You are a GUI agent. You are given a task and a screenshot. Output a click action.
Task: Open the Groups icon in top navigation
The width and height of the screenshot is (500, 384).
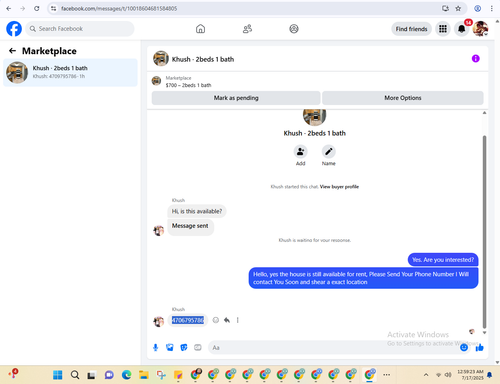click(x=294, y=29)
